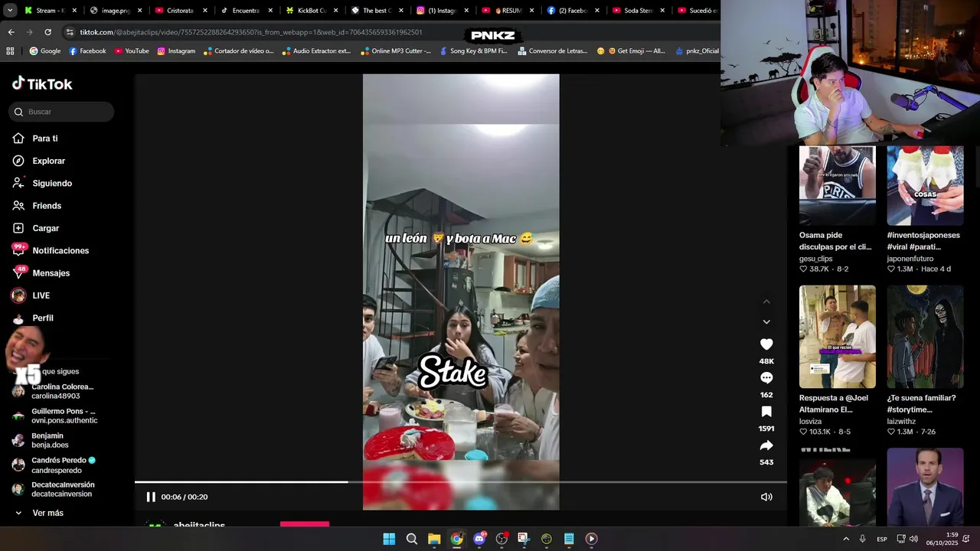Image resolution: width=980 pixels, height=551 pixels.
Task: Open japonenfuturo creator link
Action: point(910,259)
